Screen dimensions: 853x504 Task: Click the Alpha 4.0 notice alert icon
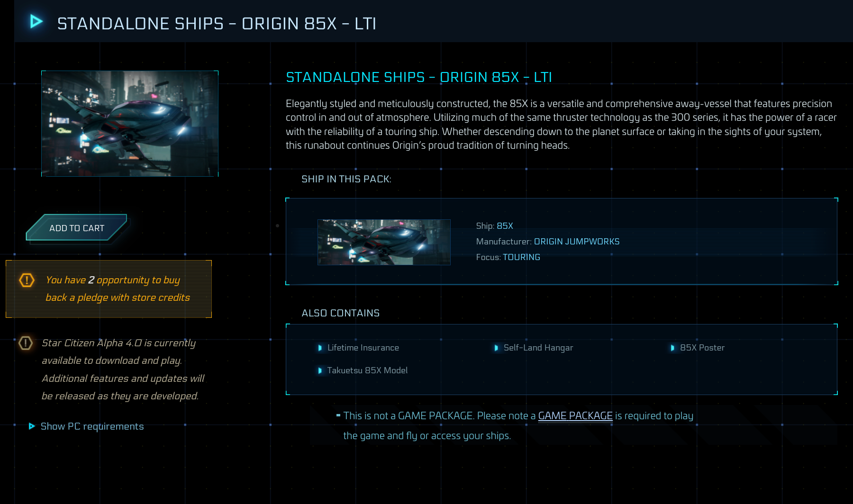[26, 343]
